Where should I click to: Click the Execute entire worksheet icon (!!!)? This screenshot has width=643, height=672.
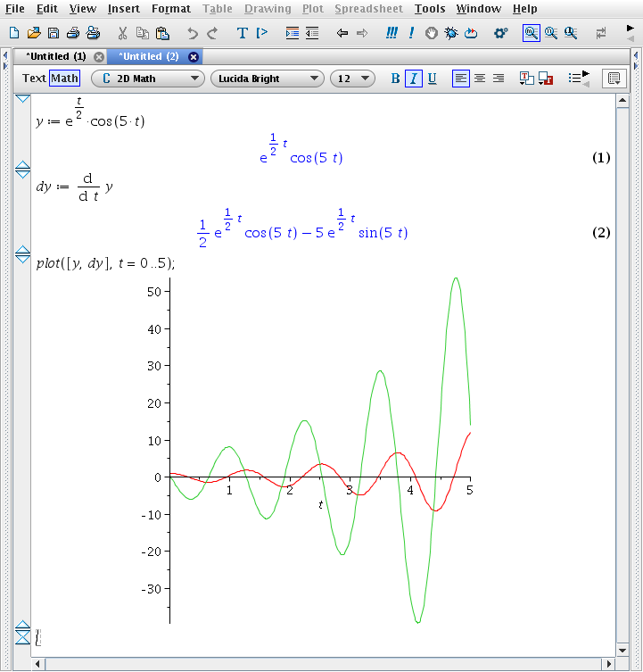(x=392, y=33)
